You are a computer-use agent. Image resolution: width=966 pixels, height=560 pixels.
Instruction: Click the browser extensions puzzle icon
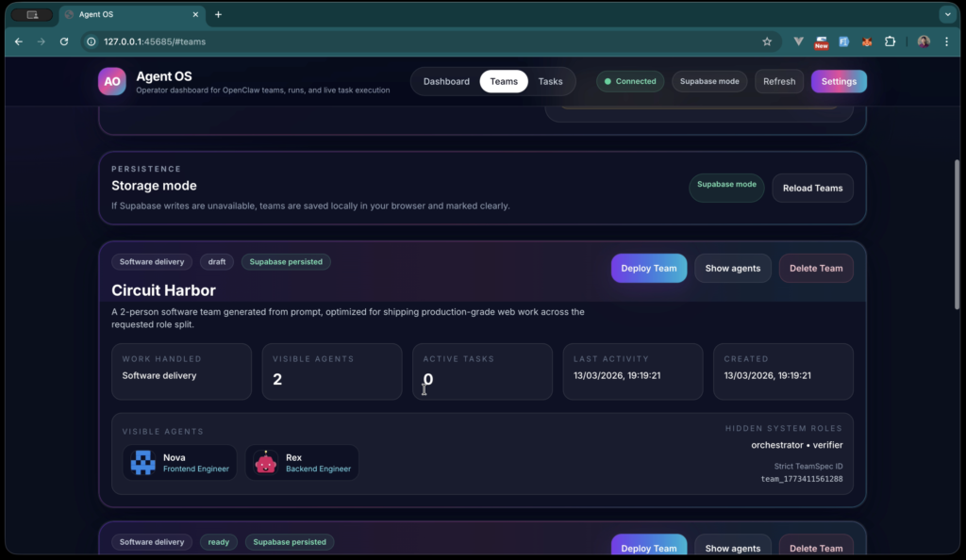[890, 41]
